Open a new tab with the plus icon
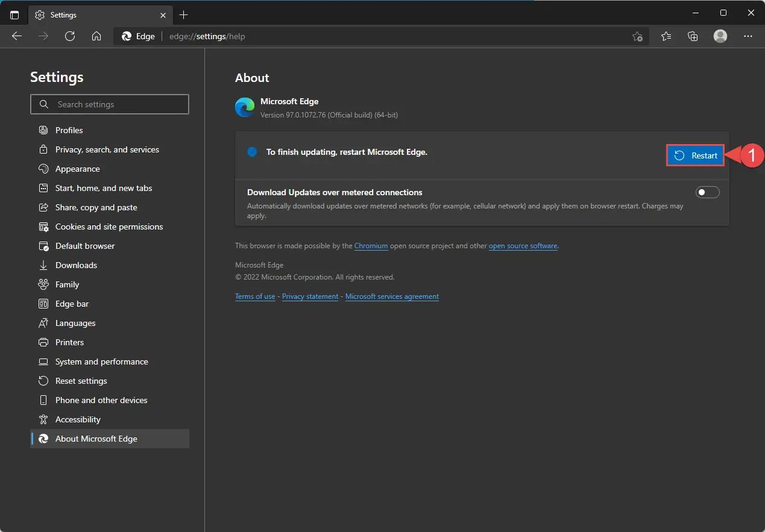 click(x=184, y=14)
